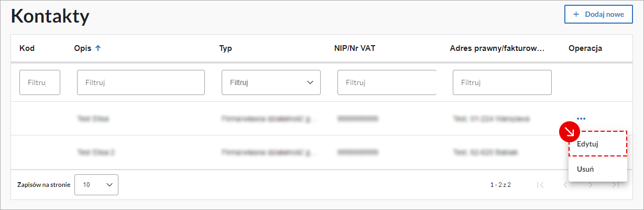This screenshot has width=644, height=210.
Task: Go to the next page of records
Action: point(591,185)
